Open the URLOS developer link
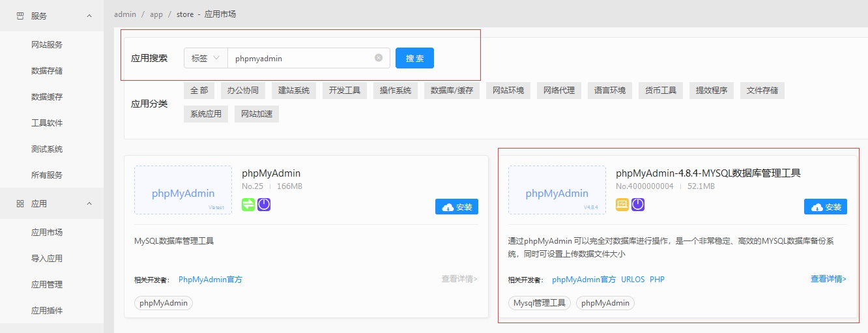 coord(633,280)
